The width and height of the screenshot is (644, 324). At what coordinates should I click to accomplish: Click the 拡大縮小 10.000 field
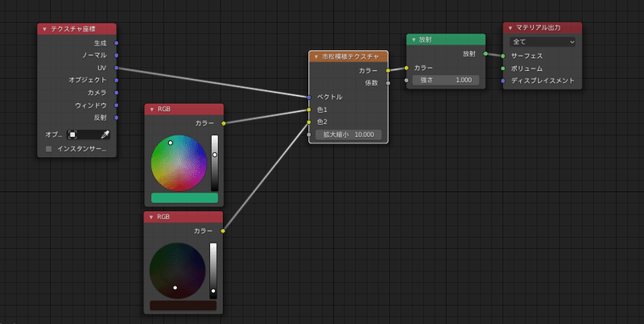point(349,135)
